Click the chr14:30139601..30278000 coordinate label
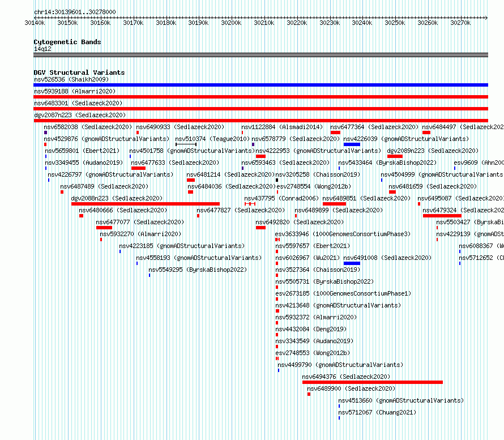 pyautogui.click(x=75, y=12)
